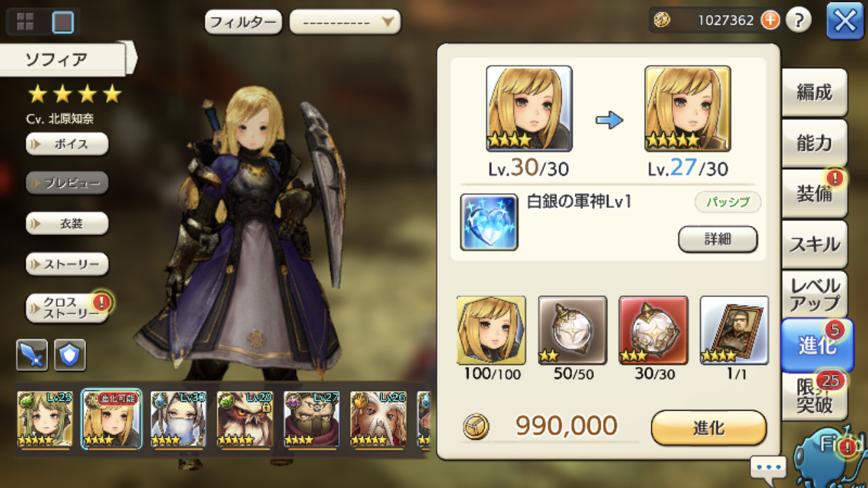Screen dimensions: 868x488
Task: Tap the two-star orb material icon
Action: pyautogui.click(x=573, y=330)
